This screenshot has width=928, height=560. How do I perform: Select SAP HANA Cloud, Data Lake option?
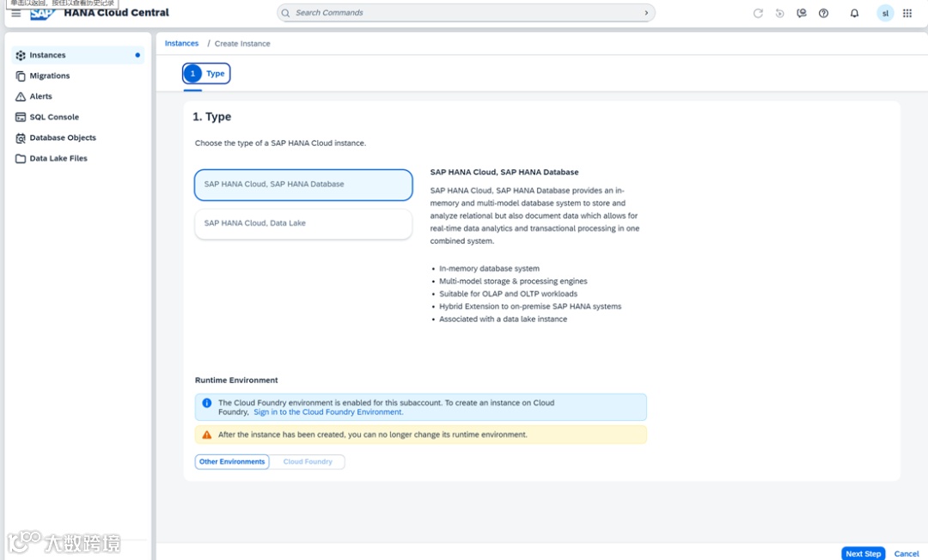(x=303, y=223)
